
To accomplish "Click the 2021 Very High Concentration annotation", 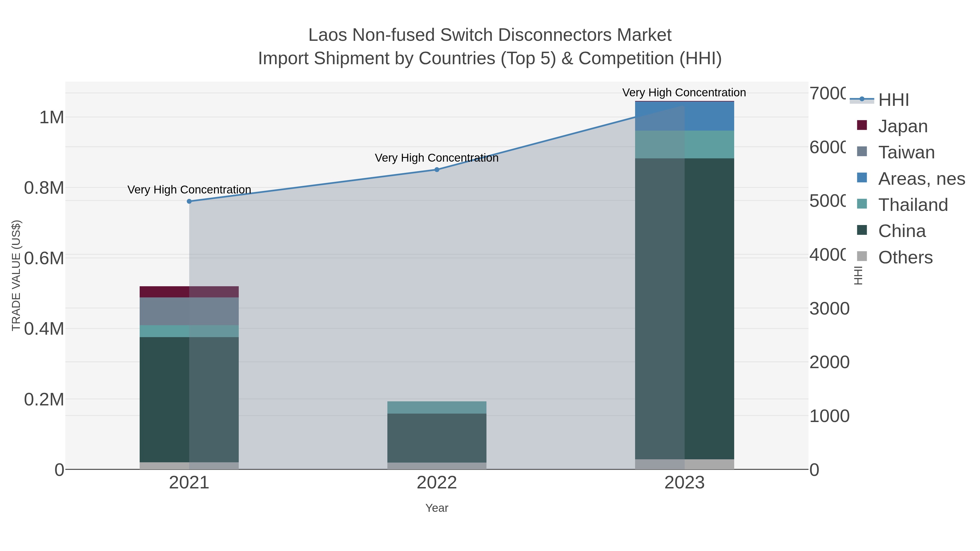I will click(x=189, y=189).
